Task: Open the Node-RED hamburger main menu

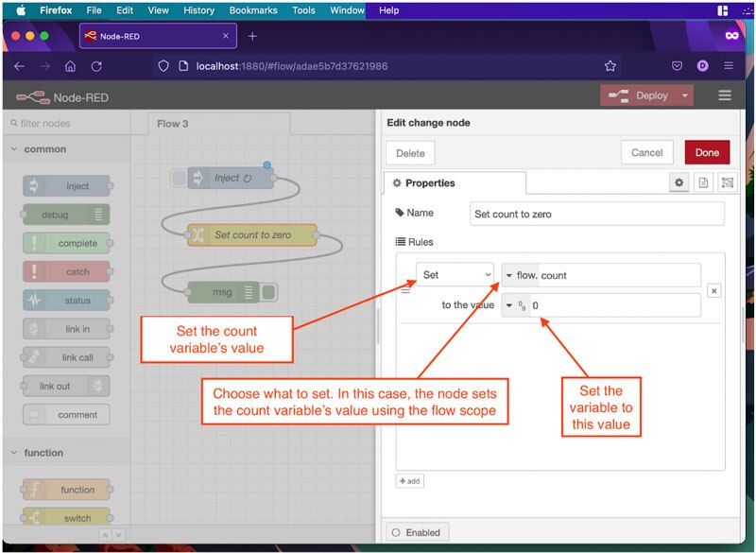Action: click(x=725, y=95)
